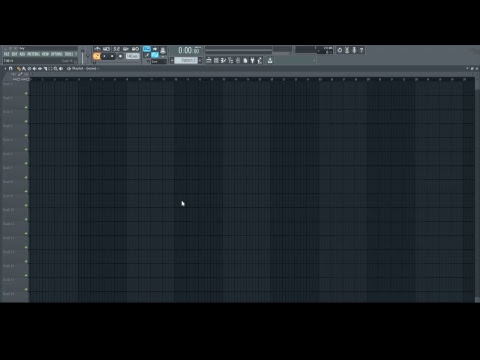480x360 pixels.
Task: Expand the hint panel dropdown arrow
Action: [314, 60]
